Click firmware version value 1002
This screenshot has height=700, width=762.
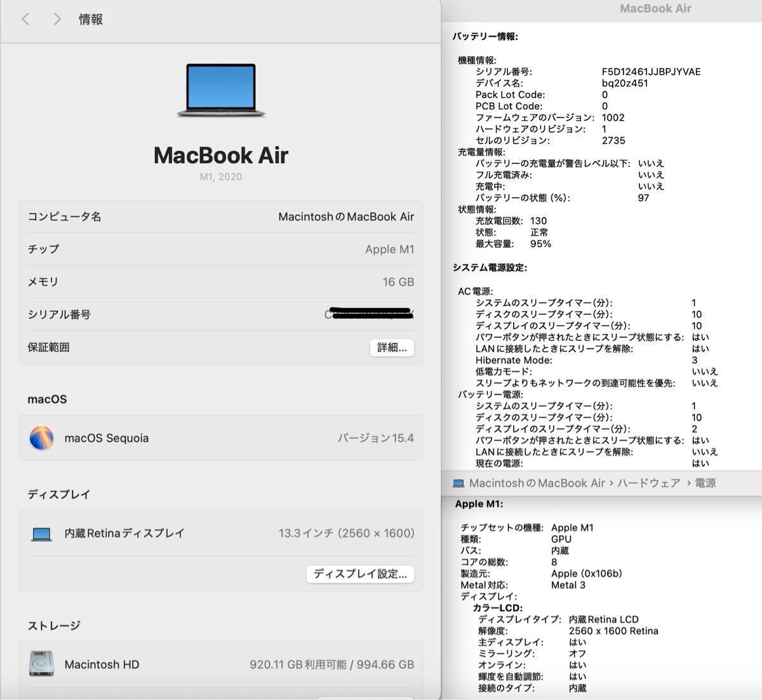pos(613,118)
